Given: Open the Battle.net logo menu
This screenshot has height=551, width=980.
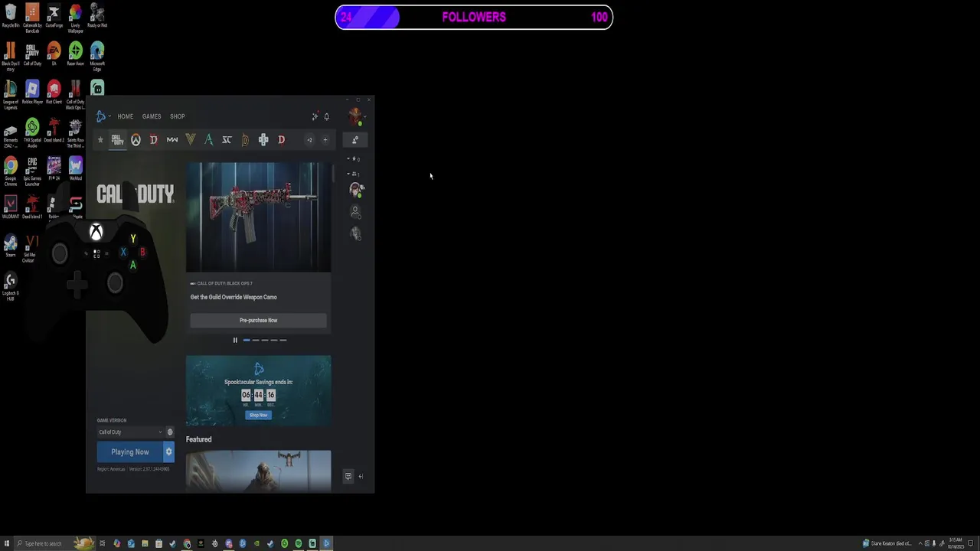Looking at the screenshot, I should click(x=102, y=116).
